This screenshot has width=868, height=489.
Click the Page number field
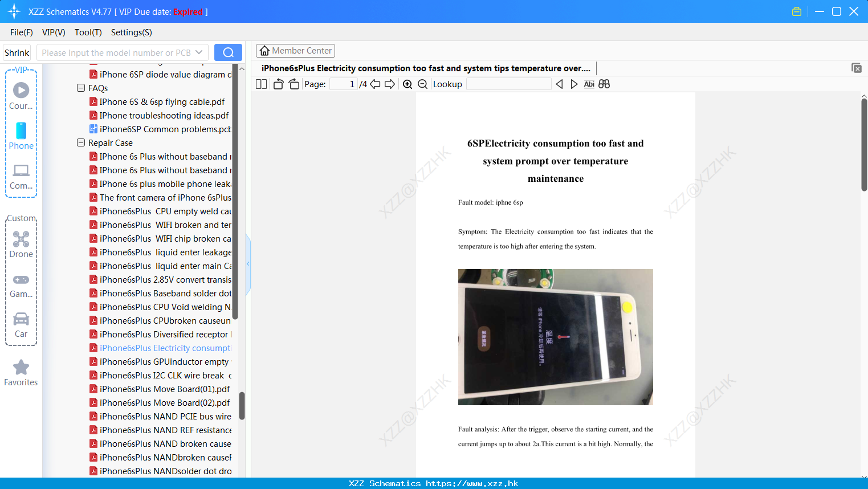coord(344,84)
